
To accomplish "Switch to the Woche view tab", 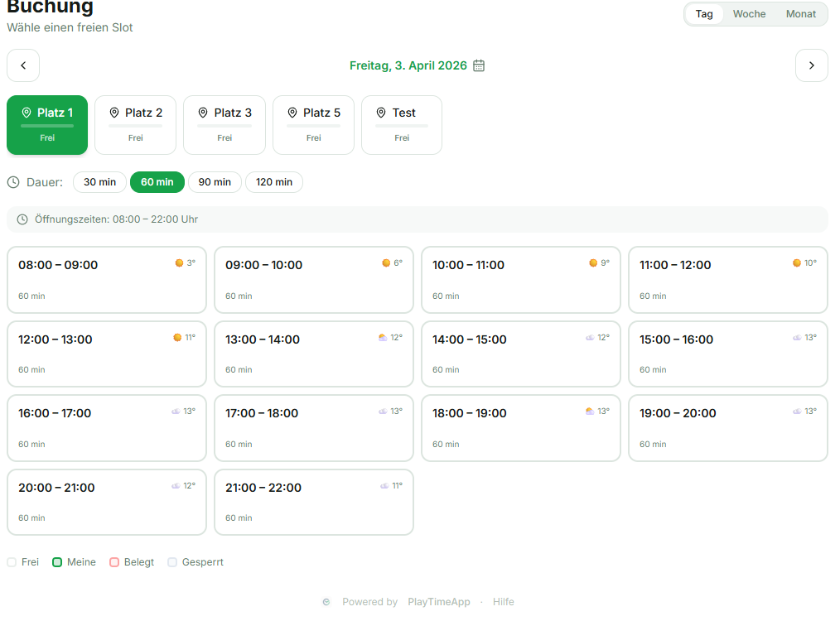I will (x=749, y=14).
